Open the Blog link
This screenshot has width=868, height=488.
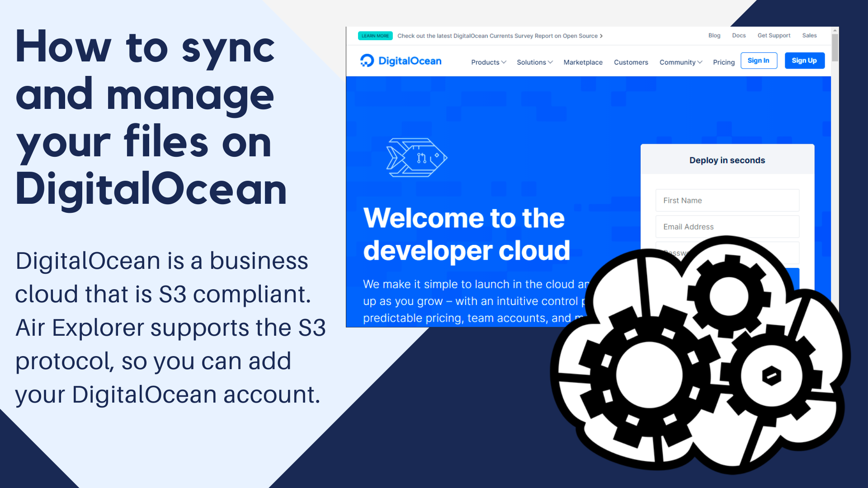coord(714,35)
